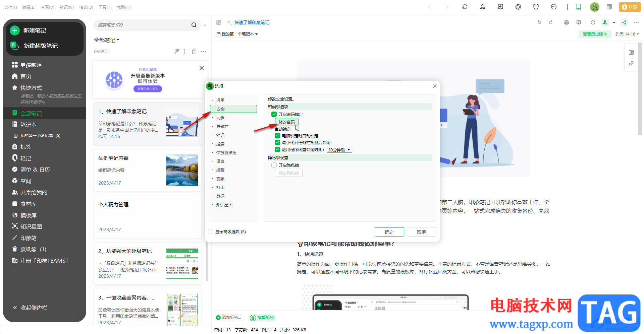
Task: Toggle auto-lock when computer locks checkbox
Action: point(277,136)
